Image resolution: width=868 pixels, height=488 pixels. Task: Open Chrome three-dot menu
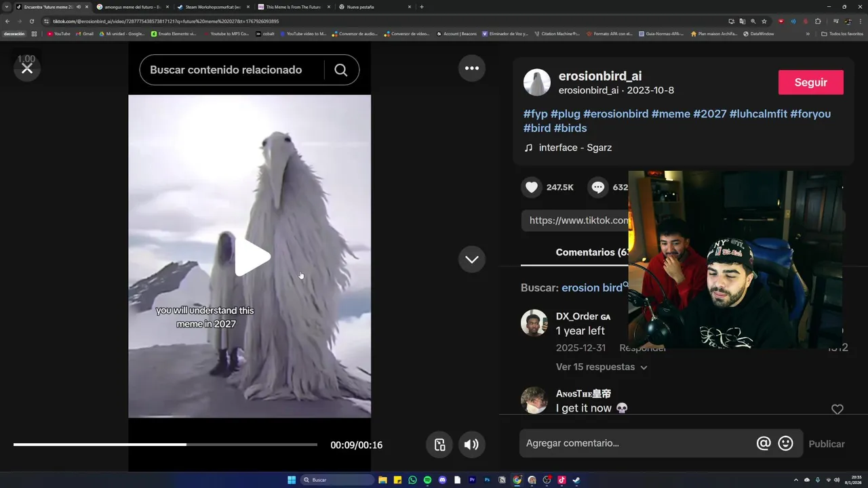[x=861, y=21]
